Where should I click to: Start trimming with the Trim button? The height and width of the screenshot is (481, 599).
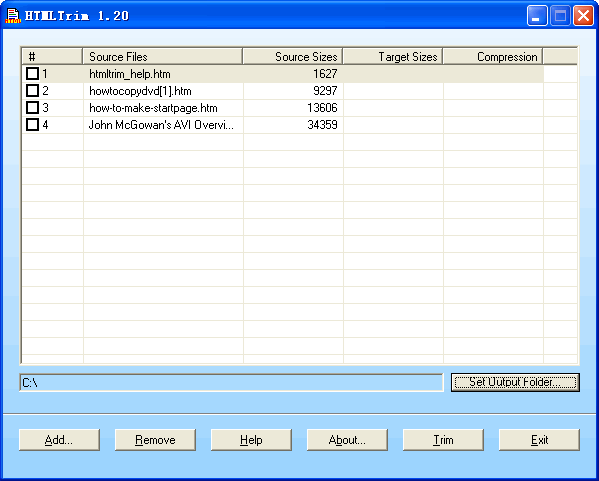pos(443,440)
